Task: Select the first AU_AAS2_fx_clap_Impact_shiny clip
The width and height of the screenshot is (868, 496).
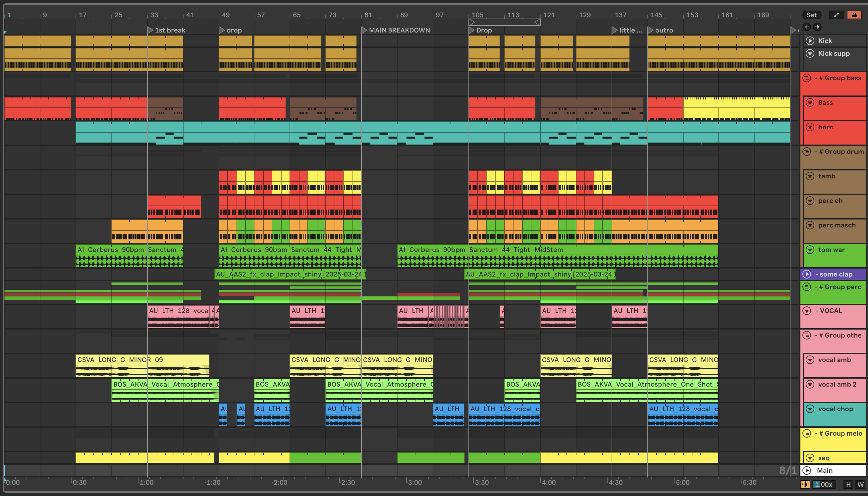Action: 290,274
